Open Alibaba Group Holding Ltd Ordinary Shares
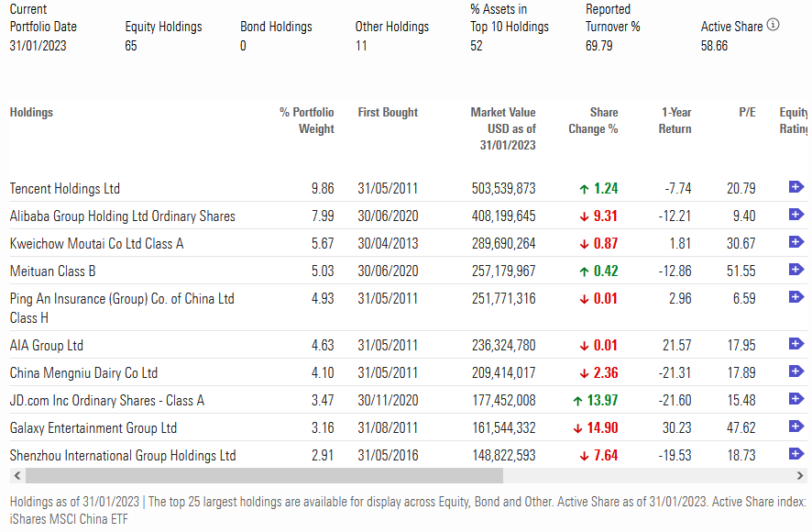Screen dimensions: 812x532 (123, 216)
